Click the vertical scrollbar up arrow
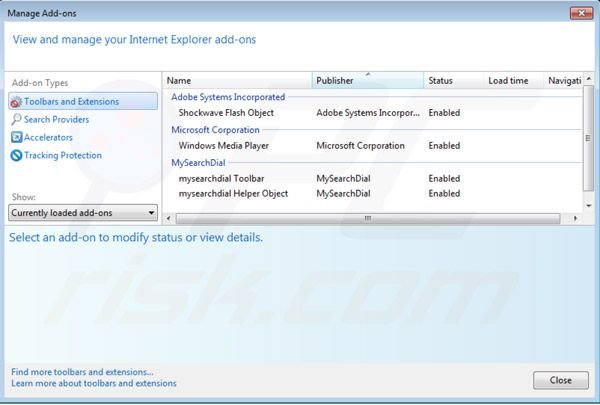 click(589, 78)
